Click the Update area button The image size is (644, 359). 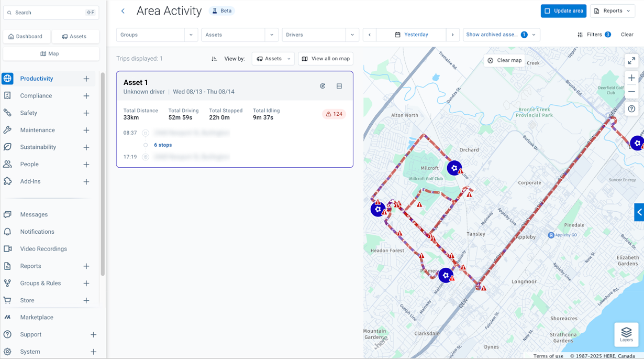tap(563, 10)
